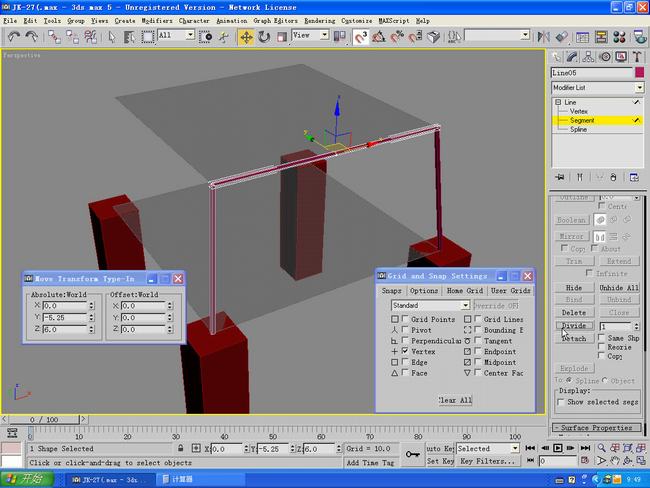Enable the Pivot snap checkbox

click(405, 330)
